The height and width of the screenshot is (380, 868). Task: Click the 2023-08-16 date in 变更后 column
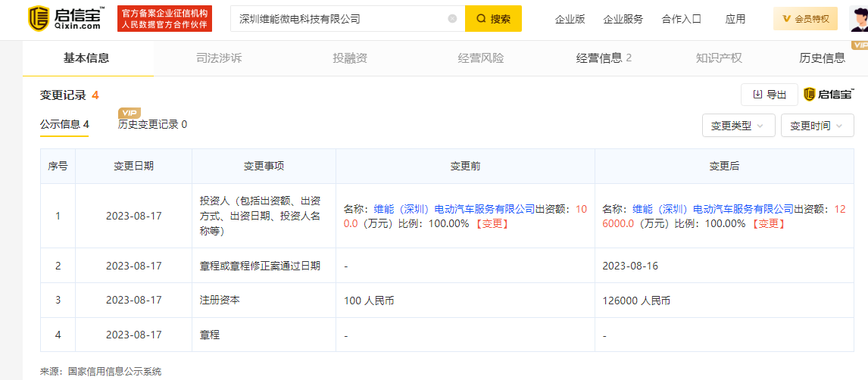(630, 266)
